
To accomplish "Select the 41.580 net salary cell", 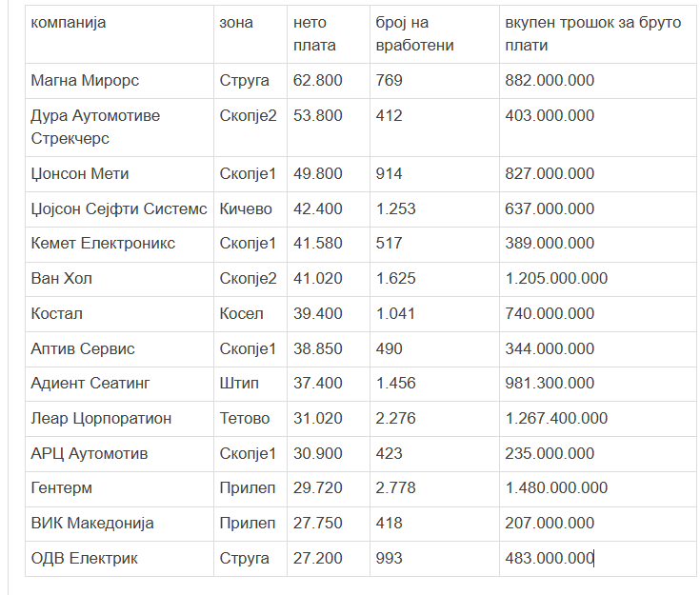I will (x=318, y=244).
